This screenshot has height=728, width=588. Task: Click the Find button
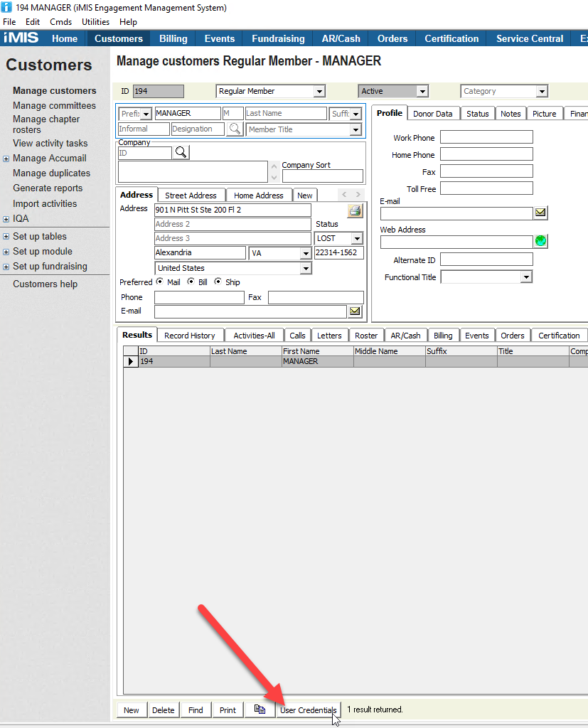[x=196, y=710]
